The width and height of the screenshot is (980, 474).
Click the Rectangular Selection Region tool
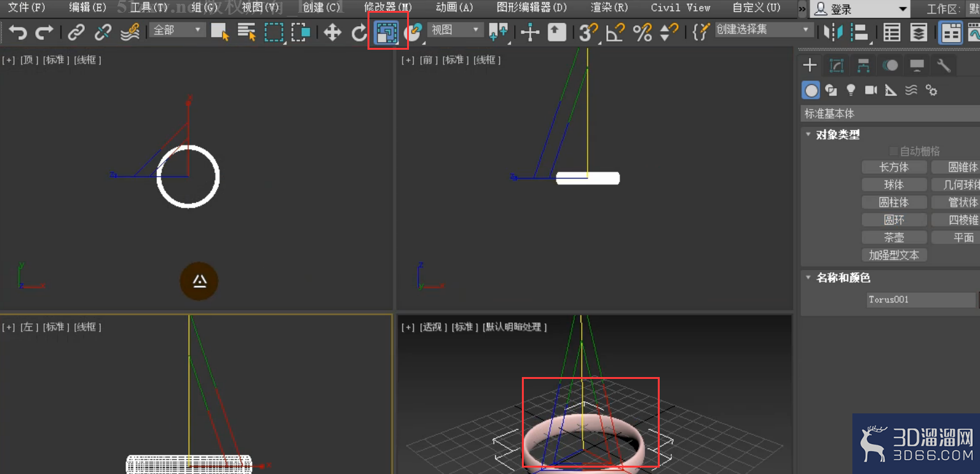pyautogui.click(x=274, y=33)
